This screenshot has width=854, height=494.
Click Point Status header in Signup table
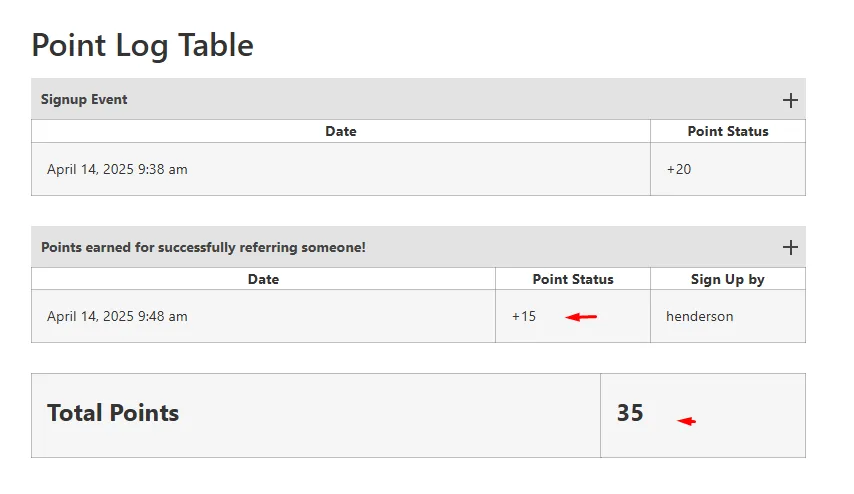point(728,131)
